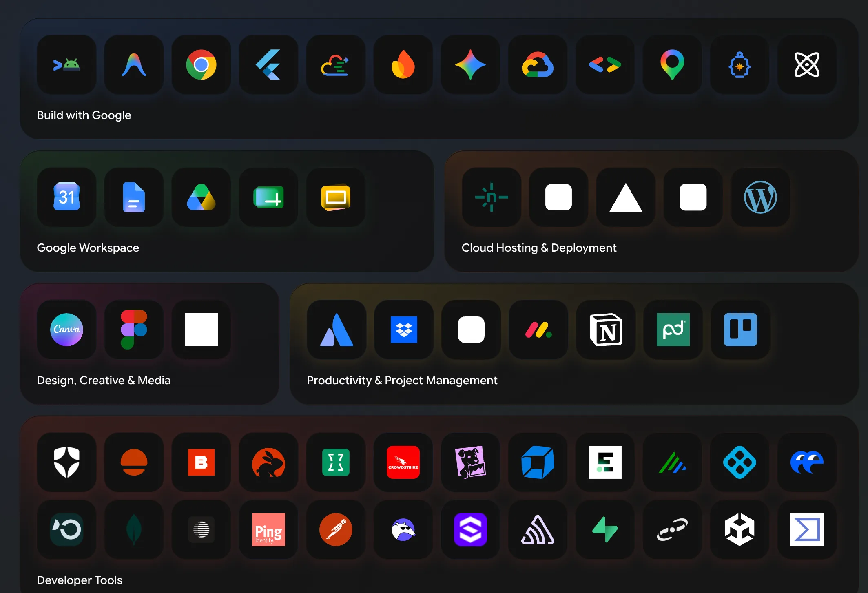868x593 pixels.
Task: Open the Supabase green bolt icon
Action: (x=605, y=529)
